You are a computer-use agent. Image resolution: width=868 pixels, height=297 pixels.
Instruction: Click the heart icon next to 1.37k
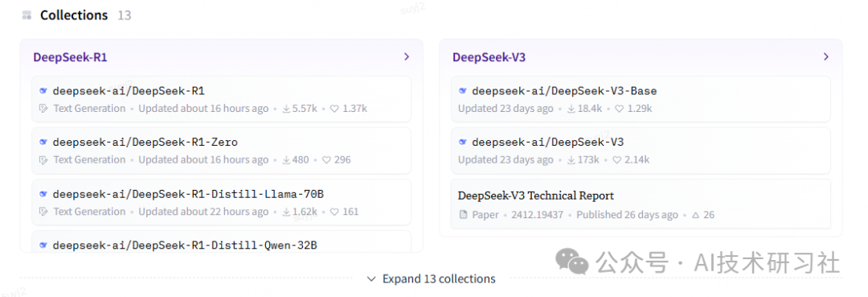(x=334, y=109)
